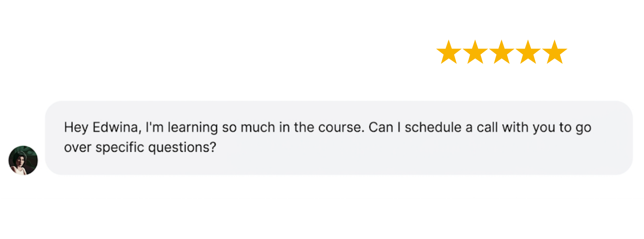Click the word "schedule" in the message
This screenshot has width=644, height=239.
point(433,128)
